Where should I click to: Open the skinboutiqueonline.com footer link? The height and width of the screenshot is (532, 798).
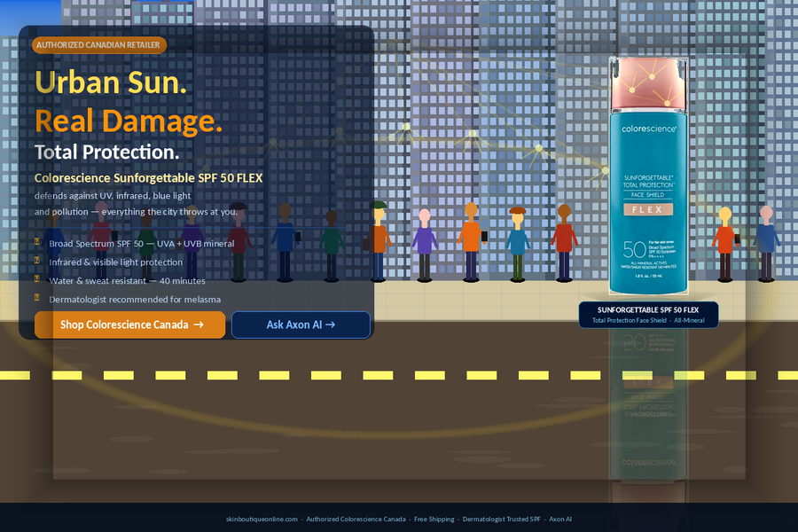(262, 520)
